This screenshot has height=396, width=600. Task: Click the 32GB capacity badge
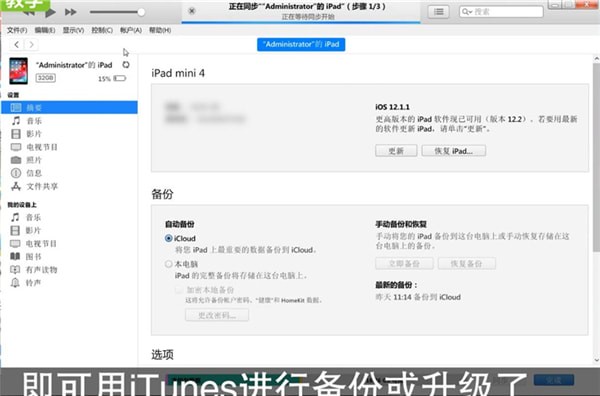click(x=46, y=78)
